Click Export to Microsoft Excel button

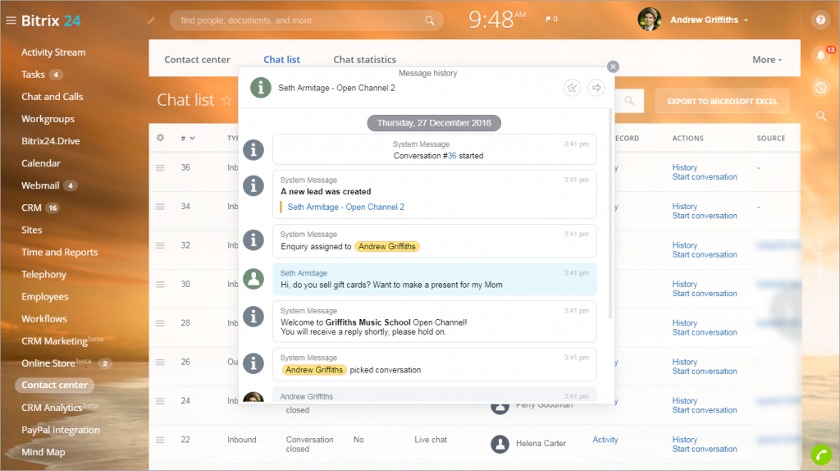(x=722, y=101)
